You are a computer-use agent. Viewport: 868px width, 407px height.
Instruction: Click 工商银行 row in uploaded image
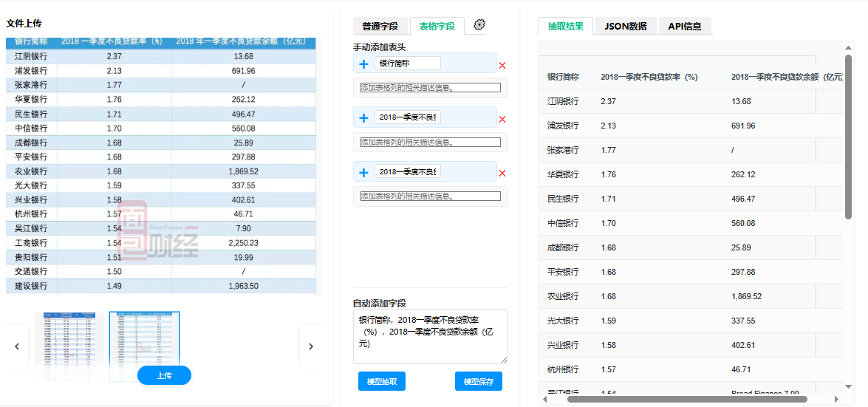pos(161,243)
